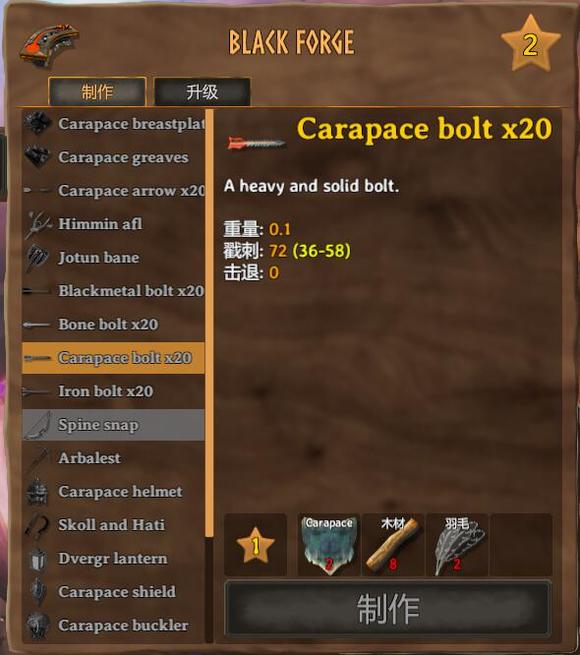Select the 制作 crafting tab
580x655 pixels.
point(97,91)
